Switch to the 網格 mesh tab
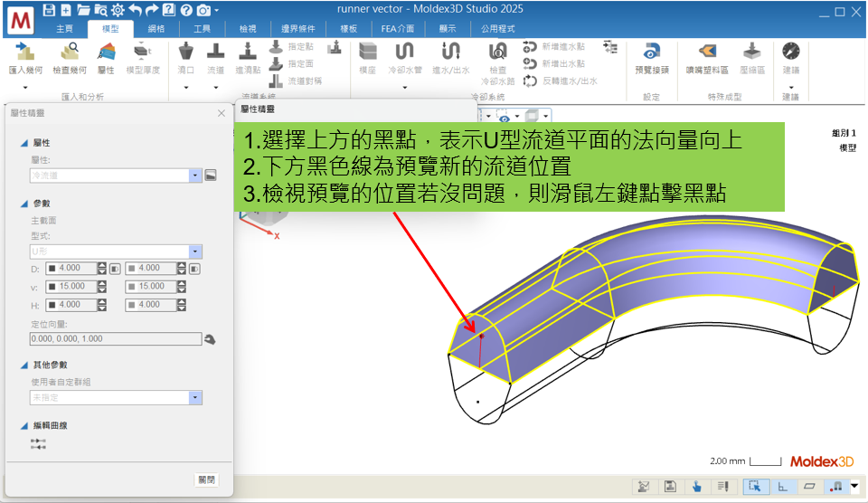868x503 pixels. pyautogui.click(x=156, y=29)
